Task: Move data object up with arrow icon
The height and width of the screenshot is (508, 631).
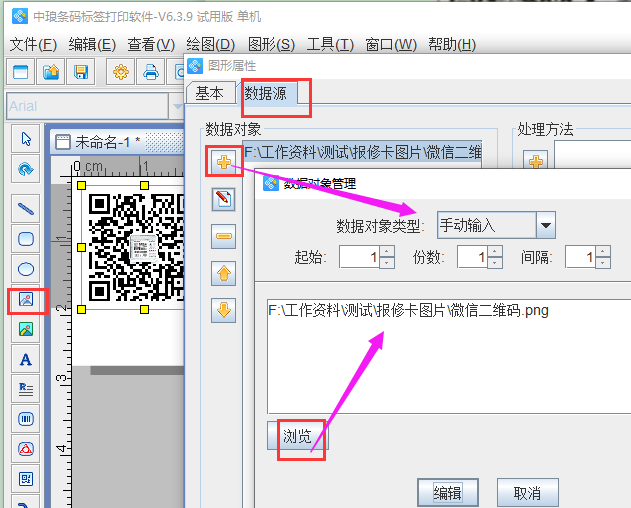Action: click(224, 273)
